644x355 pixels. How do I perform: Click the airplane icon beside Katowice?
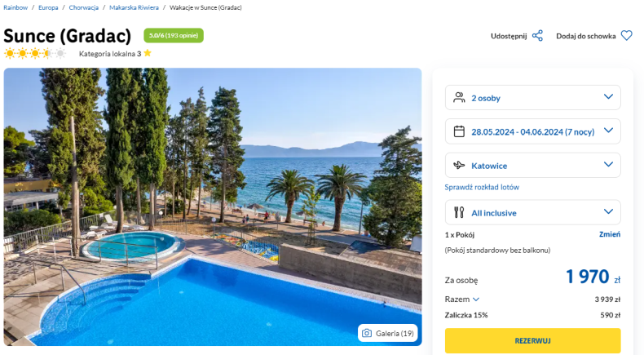(459, 166)
